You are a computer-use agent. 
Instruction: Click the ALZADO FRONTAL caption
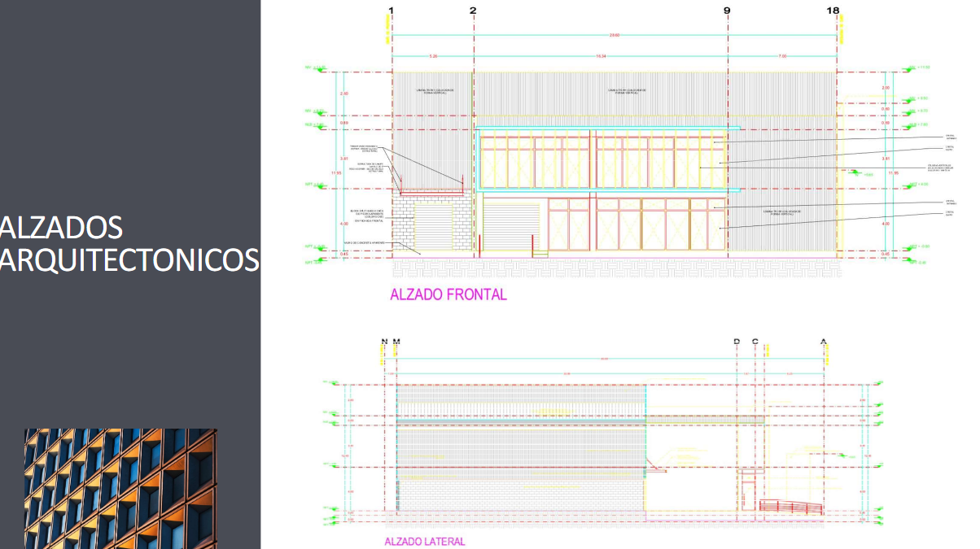[448, 294]
